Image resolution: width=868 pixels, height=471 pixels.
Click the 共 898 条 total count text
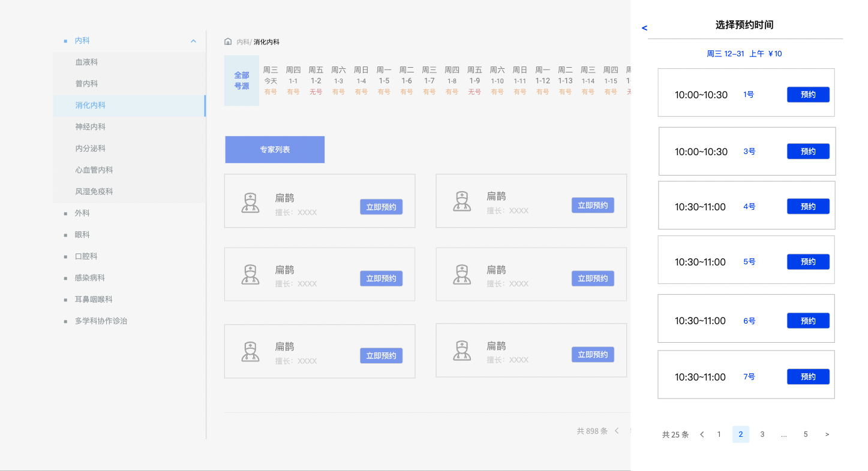coord(592,431)
